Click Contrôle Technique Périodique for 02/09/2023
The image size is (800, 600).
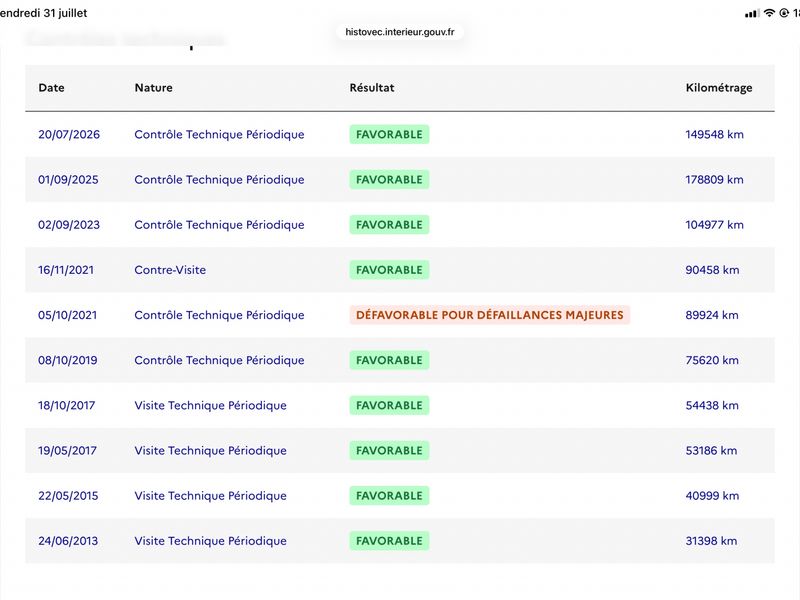[219, 224]
